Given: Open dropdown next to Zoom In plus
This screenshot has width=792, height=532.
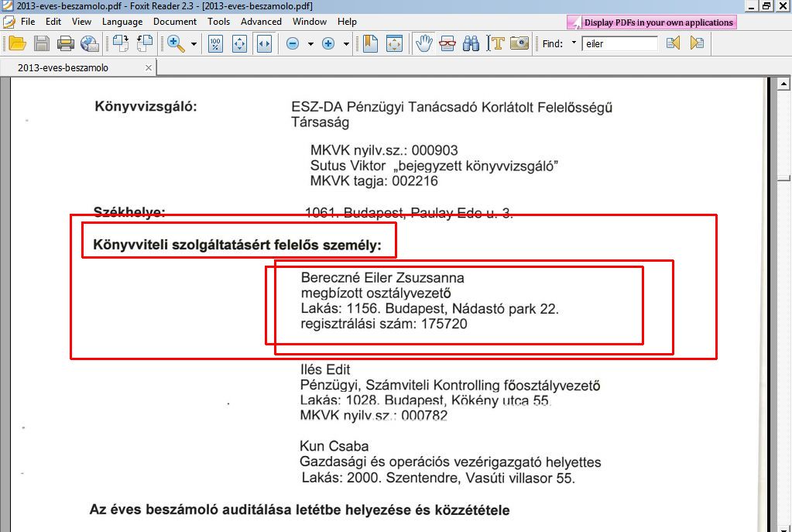Looking at the screenshot, I should pos(346,44).
